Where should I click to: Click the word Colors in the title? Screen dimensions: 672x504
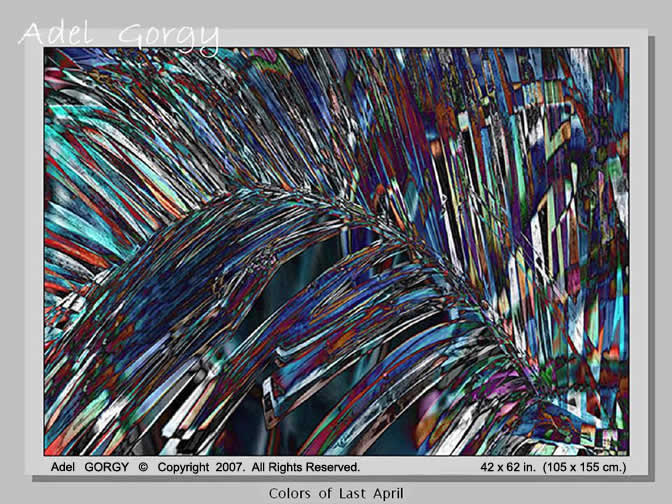coord(289,492)
